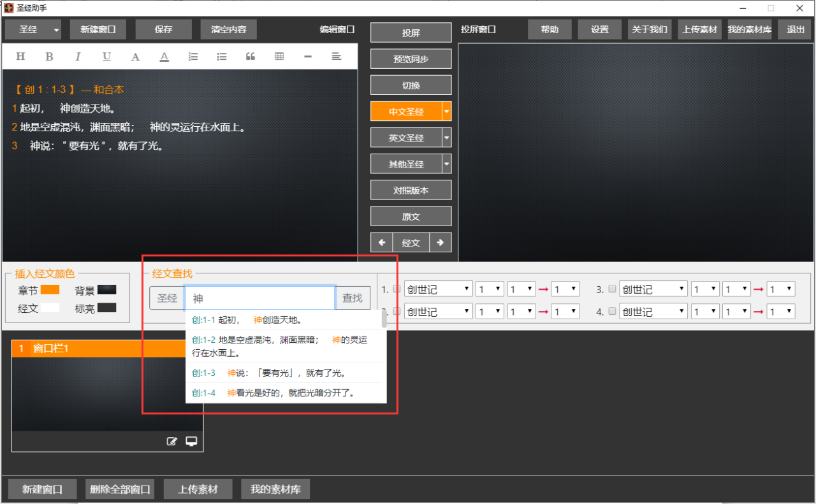Open 设置 from the top bar

click(x=599, y=29)
